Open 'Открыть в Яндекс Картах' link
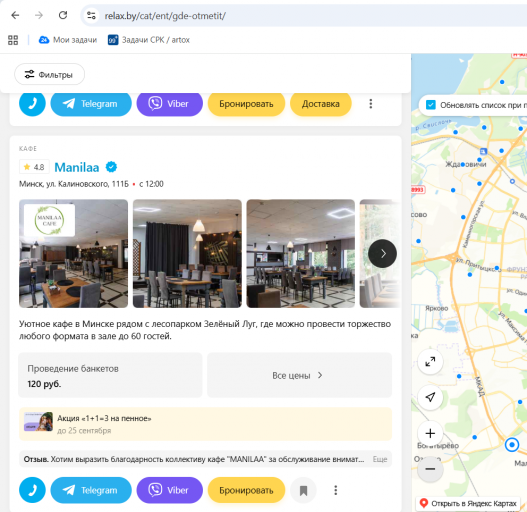The height and width of the screenshot is (512, 527). (469, 503)
